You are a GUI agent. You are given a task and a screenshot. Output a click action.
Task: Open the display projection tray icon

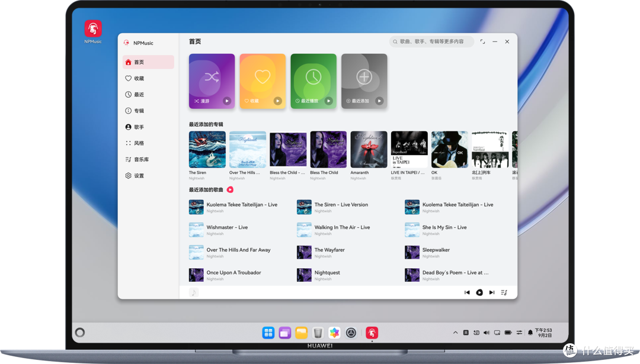point(497,333)
